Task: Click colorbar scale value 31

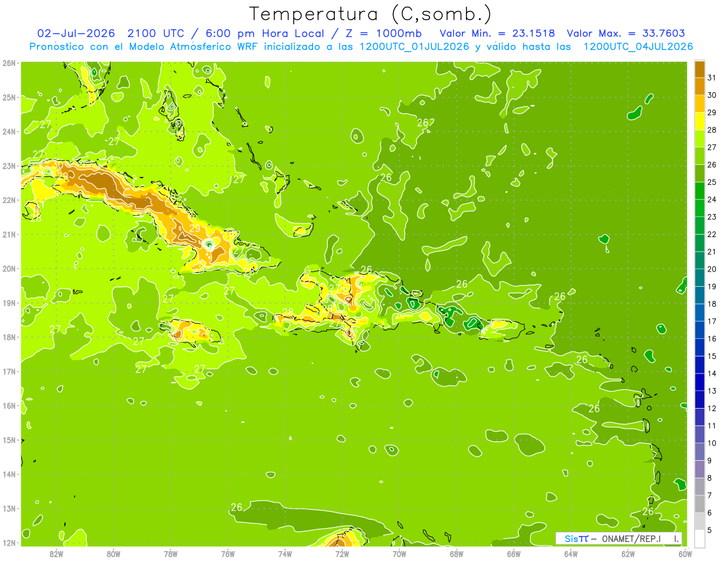Action: pyautogui.click(x=712, y=78)
